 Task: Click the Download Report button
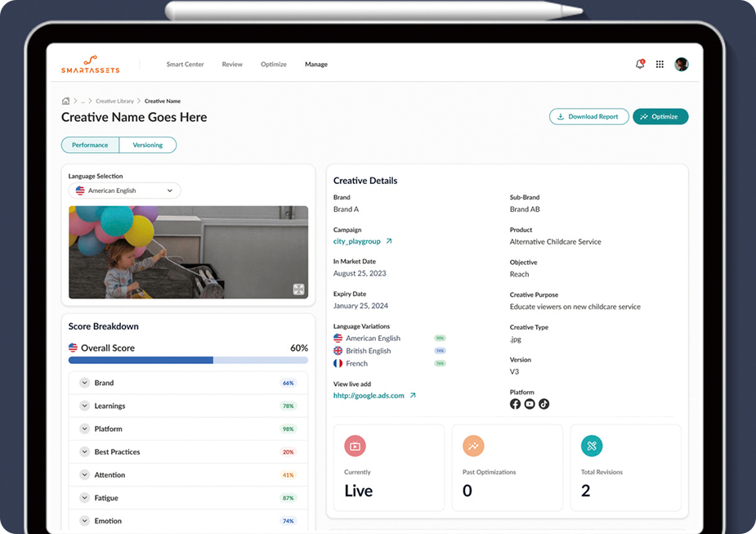pyautogui.click(x=588, y=116)
